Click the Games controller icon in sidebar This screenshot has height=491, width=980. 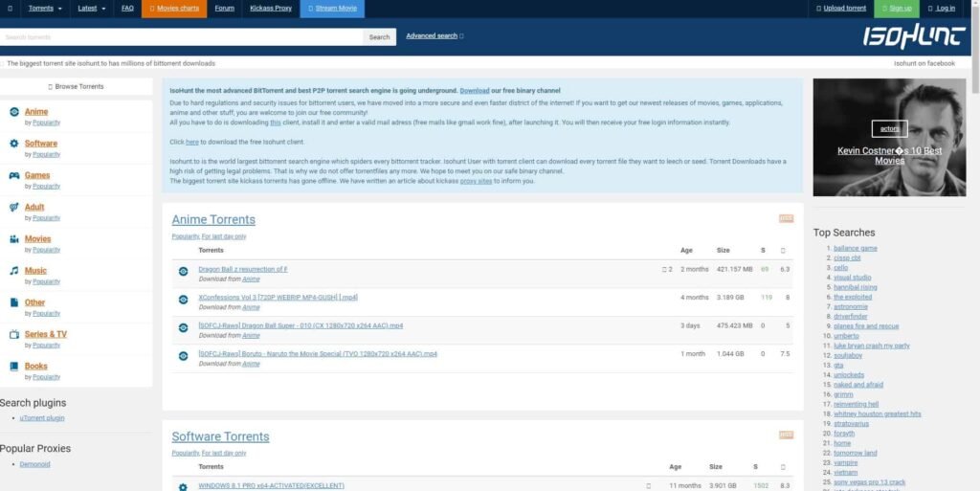click(x=13, y=175)
